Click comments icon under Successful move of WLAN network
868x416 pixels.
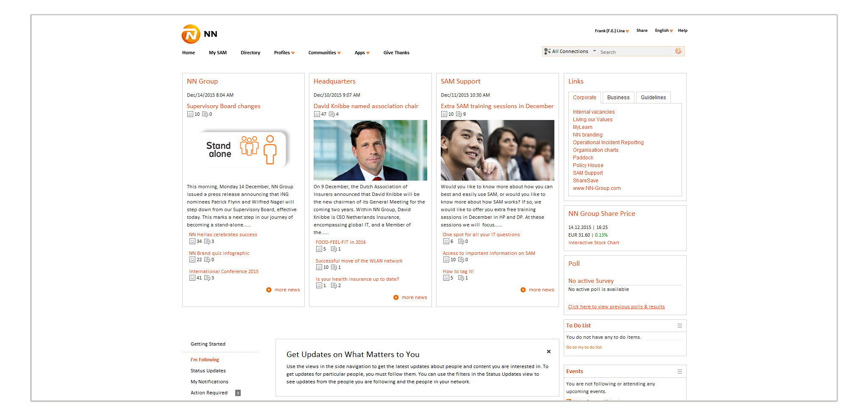pyautogui.click(x=334, y=268)
